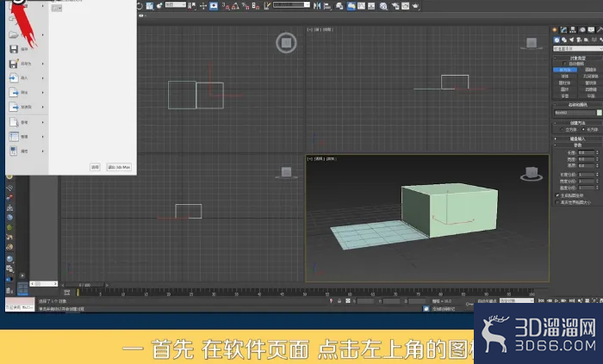The image size is (603, 364).
Task: Open the Curve Editor icon
Action: (361, 6)
